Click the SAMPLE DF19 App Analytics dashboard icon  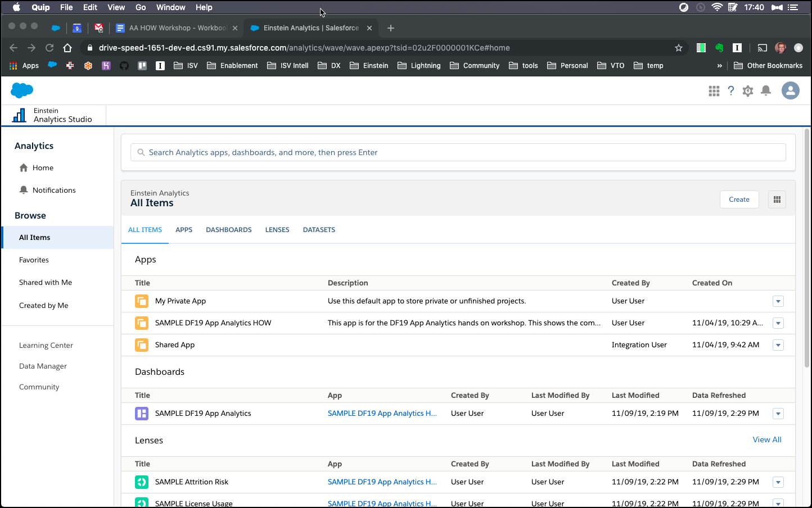142,414
